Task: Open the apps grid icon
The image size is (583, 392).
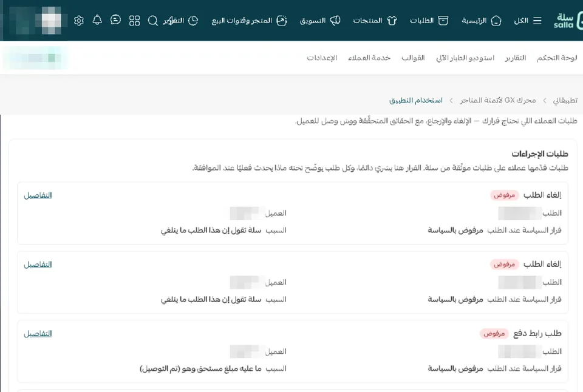Action: tap(135, 21)
